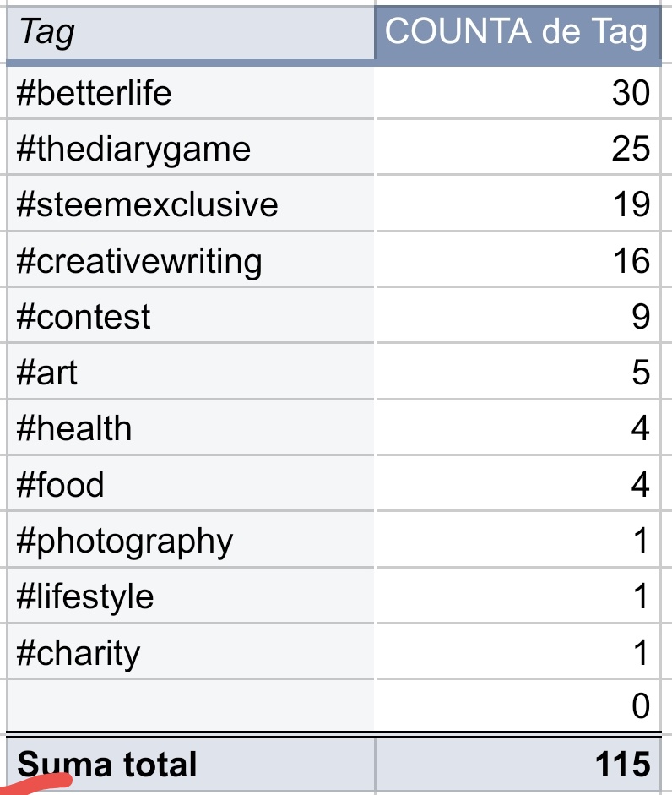Select the #creativewriting cell
672x795 pixels.
coord(190,260)
